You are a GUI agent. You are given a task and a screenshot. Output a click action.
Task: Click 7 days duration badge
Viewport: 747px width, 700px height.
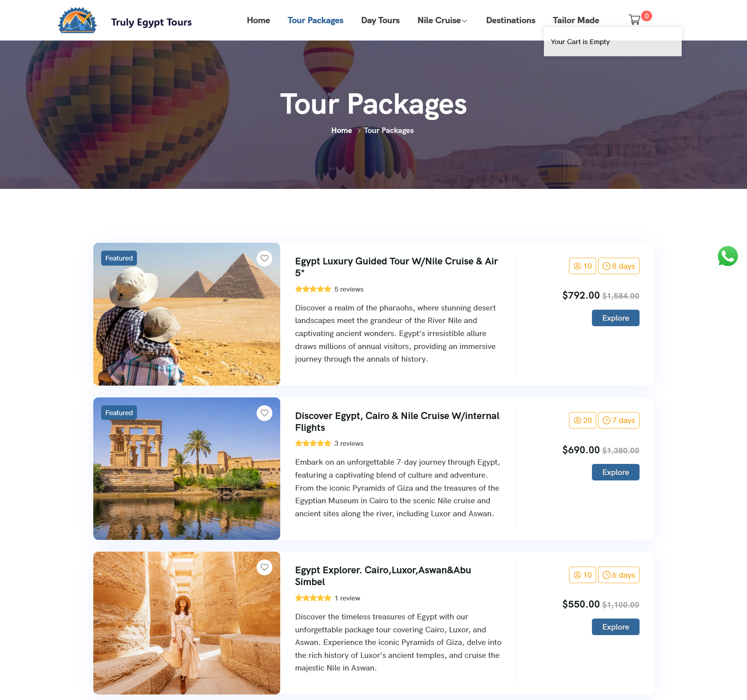pyautogui.click(x=619, y=420)
